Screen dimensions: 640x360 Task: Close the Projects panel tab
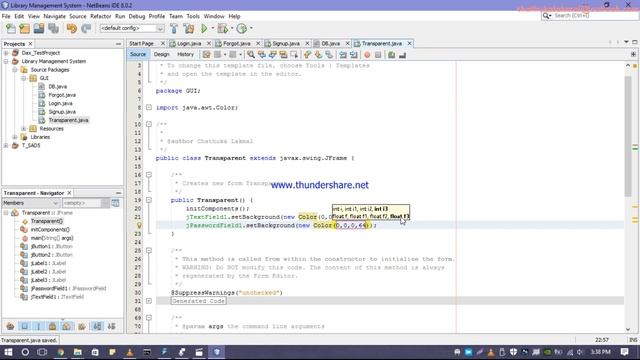pos(30,44)
